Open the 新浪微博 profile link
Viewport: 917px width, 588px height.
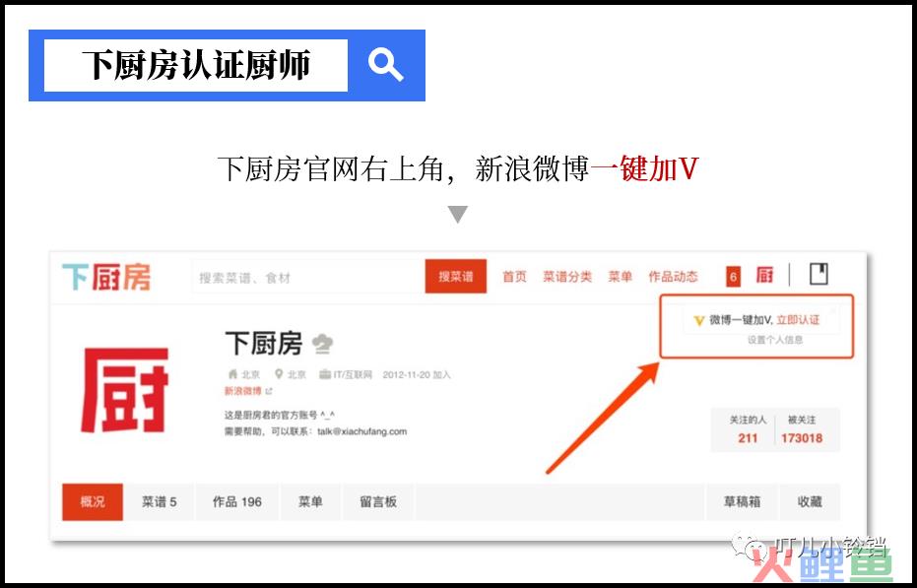[242, 391]
